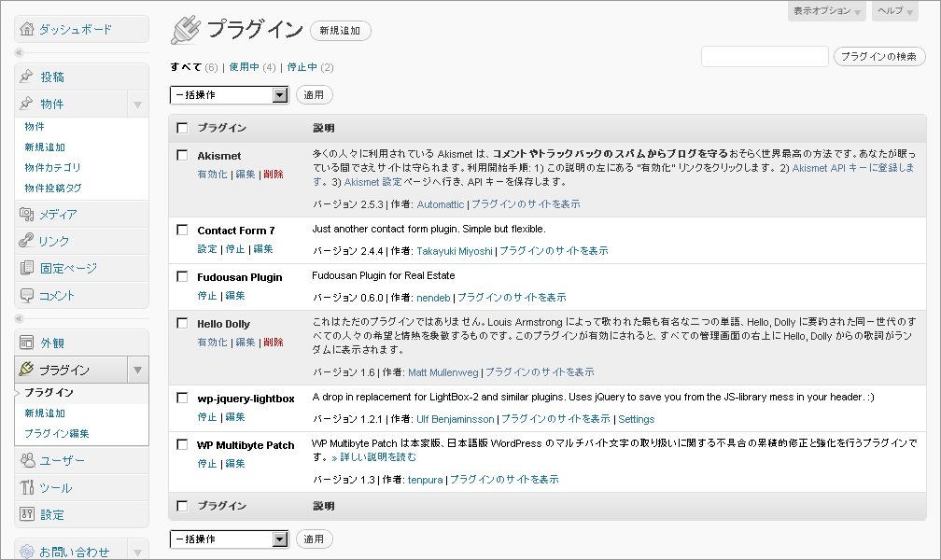This screenshot has height=560, width=941.
Task: Collapse sidebar using upper separator arrow
Action: point(20,52)
